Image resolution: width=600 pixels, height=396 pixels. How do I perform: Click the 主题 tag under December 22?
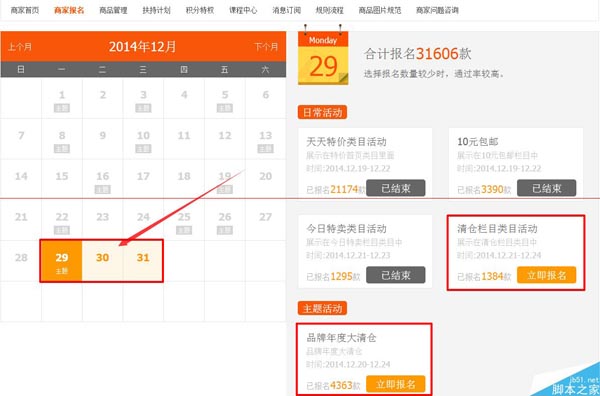62,230
